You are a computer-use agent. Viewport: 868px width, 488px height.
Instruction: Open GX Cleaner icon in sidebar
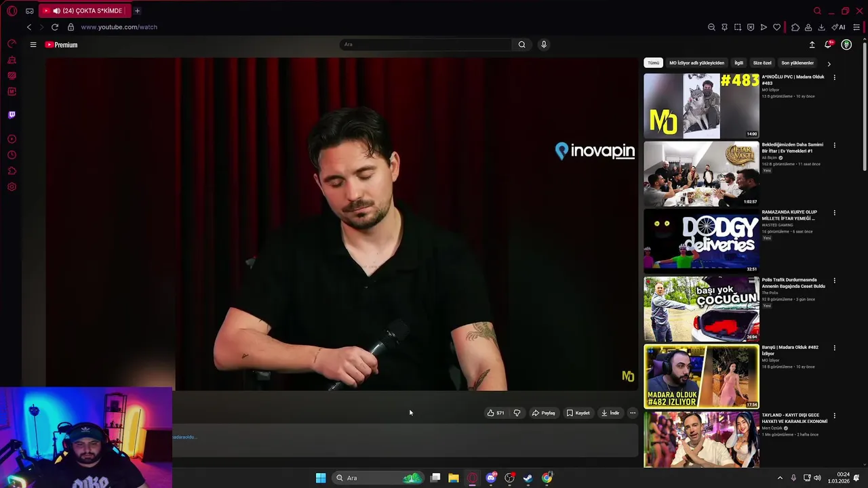point(12,60)
